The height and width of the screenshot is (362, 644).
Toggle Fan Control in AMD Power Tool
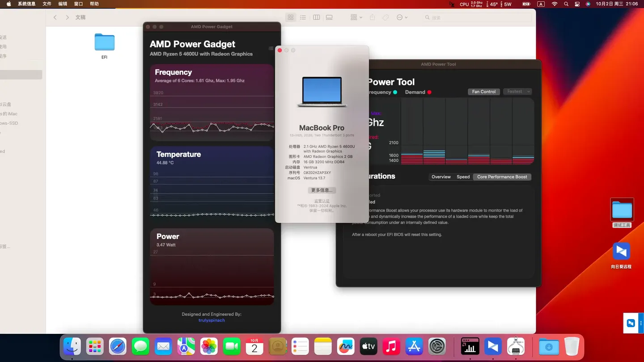pyautogui.click(x=484, y=92)
